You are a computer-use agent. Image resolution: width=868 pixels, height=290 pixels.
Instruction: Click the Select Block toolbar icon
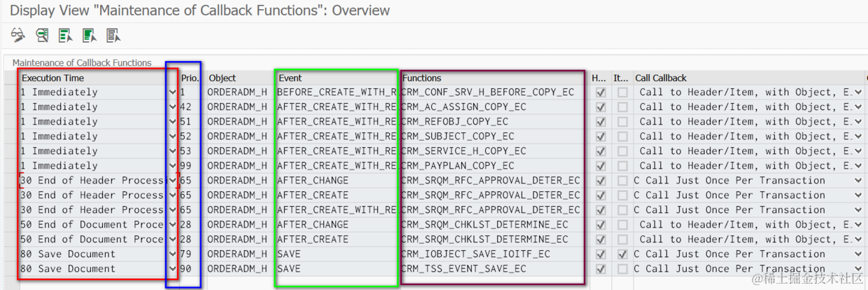(90, 35)
